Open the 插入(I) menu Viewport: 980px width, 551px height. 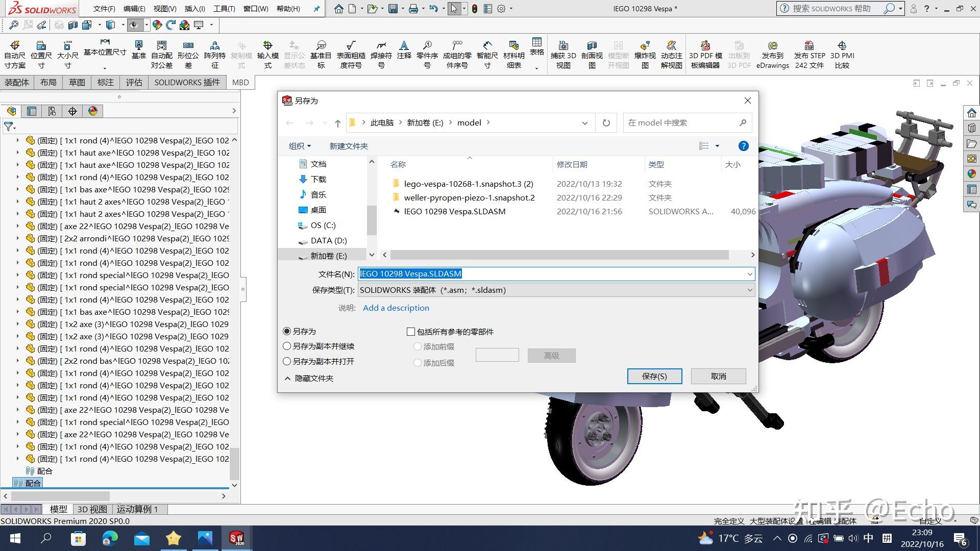coord(194,9)
